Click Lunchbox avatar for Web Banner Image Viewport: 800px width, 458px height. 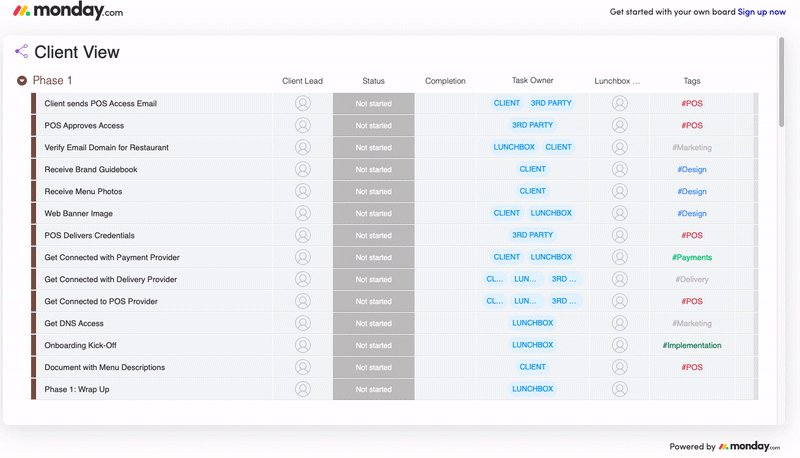point(619,213)
